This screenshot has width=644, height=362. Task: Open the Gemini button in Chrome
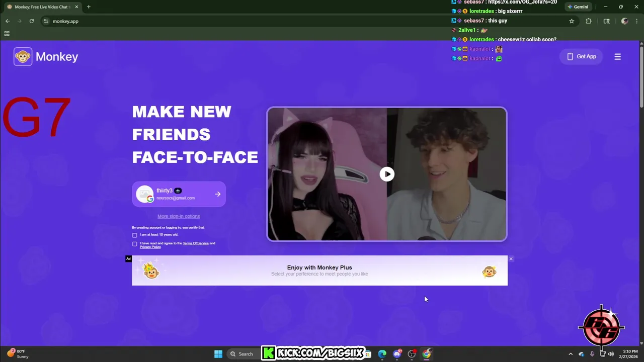578,7
